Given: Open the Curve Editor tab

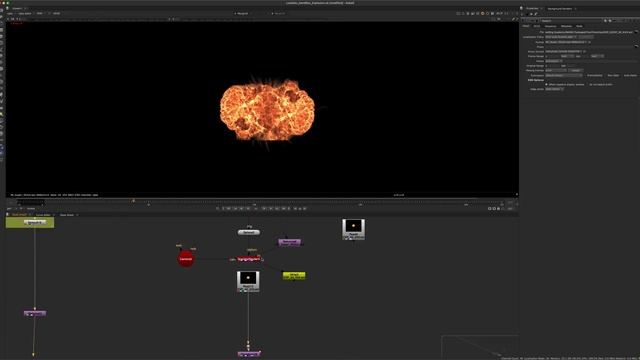Looking at the screenshot, I should point(43,215).
